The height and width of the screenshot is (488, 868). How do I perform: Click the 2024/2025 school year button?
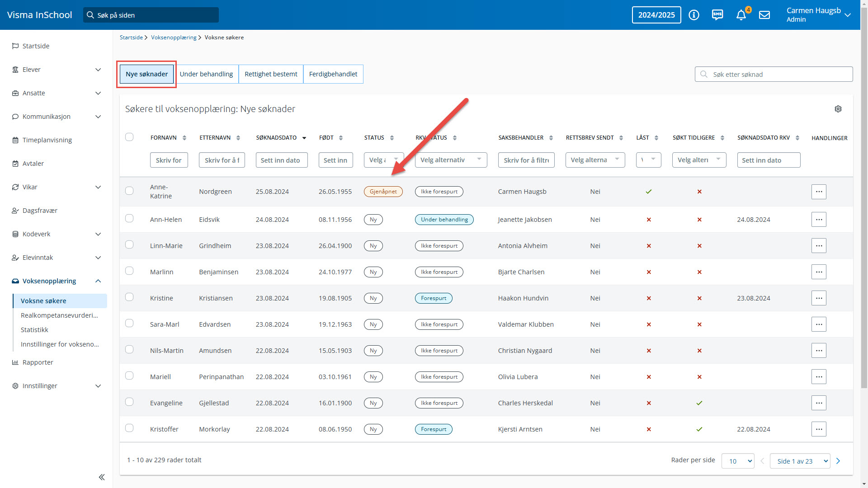pyautogui.click(x=656, y=15)
